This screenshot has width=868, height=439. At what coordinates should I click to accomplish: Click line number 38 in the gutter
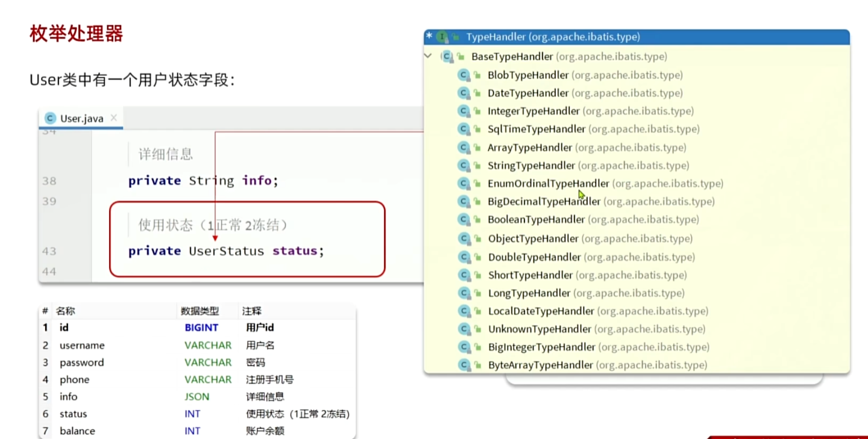tap(49, 181)
